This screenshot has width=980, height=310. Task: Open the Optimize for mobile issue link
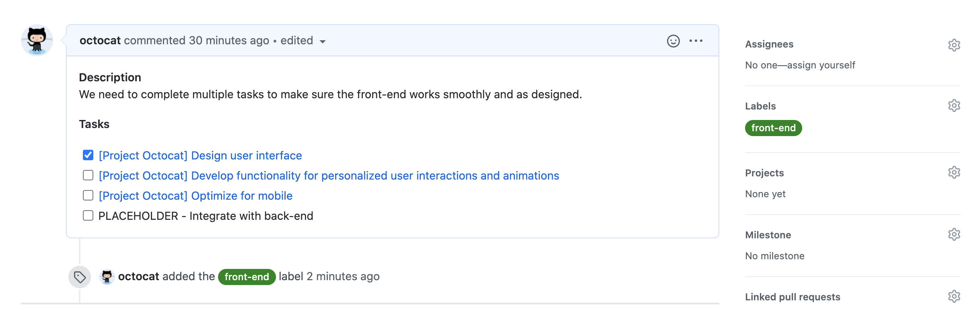[196, 196]
